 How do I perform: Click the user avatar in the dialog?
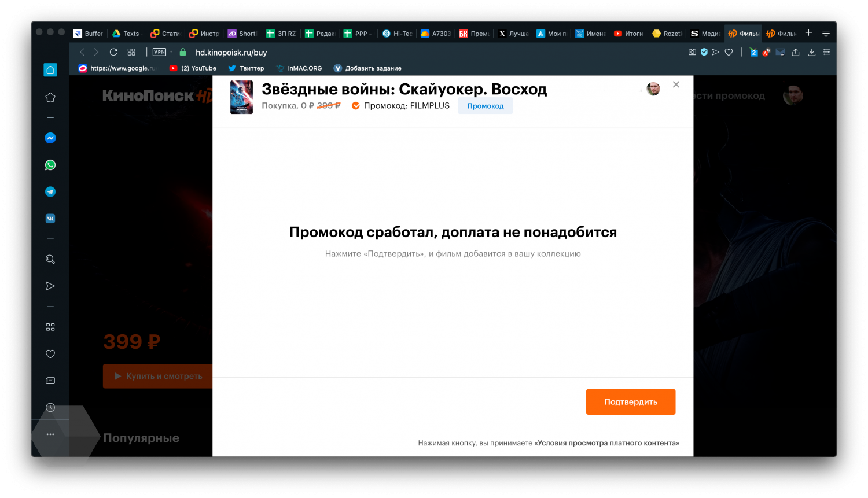point(653,89)
